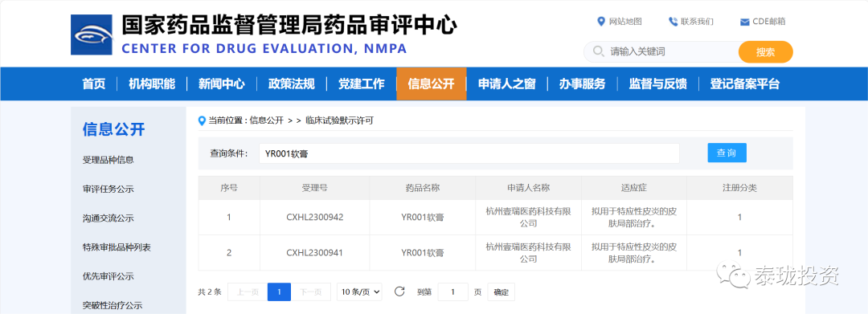Click the 确定 button next to page input
The width and height of the screenshot is (868, 314).
501,292
